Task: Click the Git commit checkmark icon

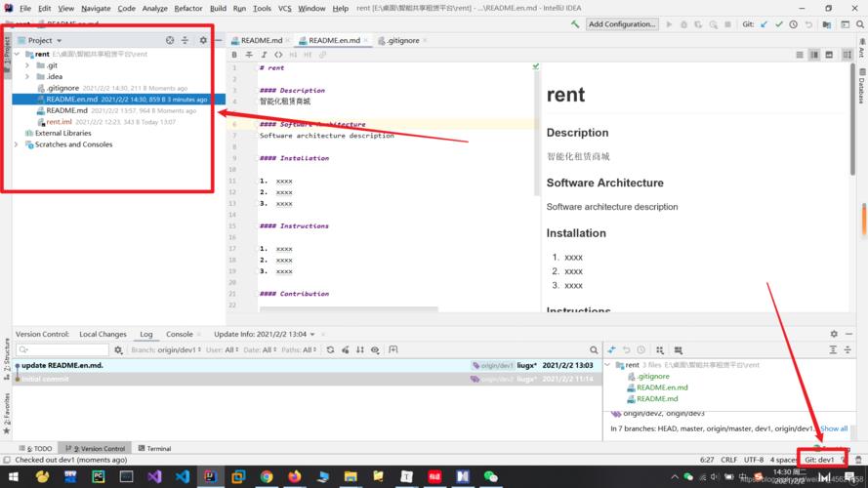Action: point(778,23)
